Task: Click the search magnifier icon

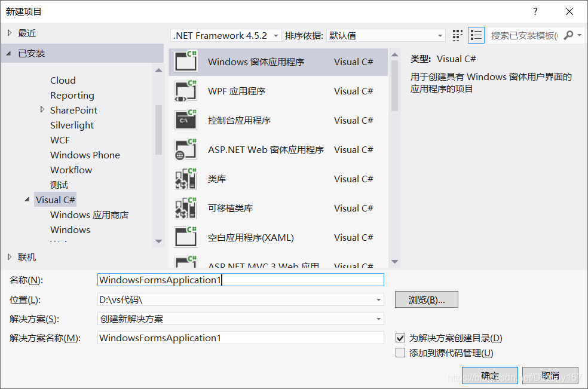Action: point(568,35)
